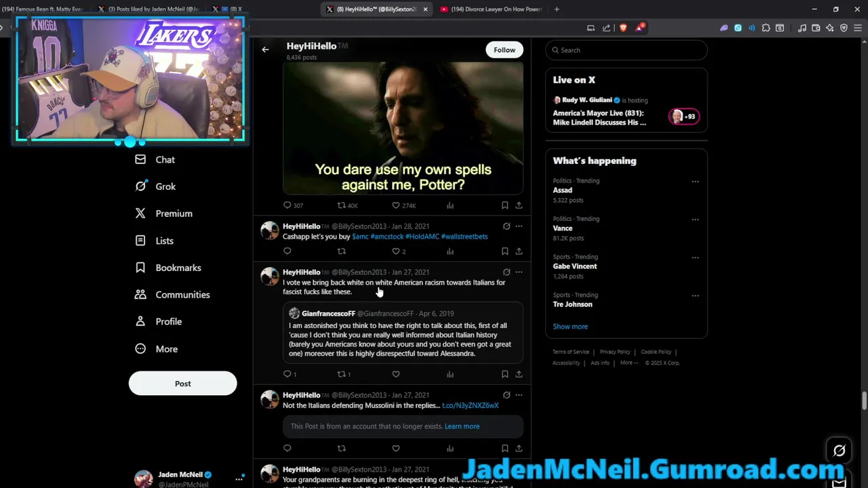The width and height of the screenshot is (868, 488).
Task: Open the #wallstreetbets hashtag
Action: [465, 237]
